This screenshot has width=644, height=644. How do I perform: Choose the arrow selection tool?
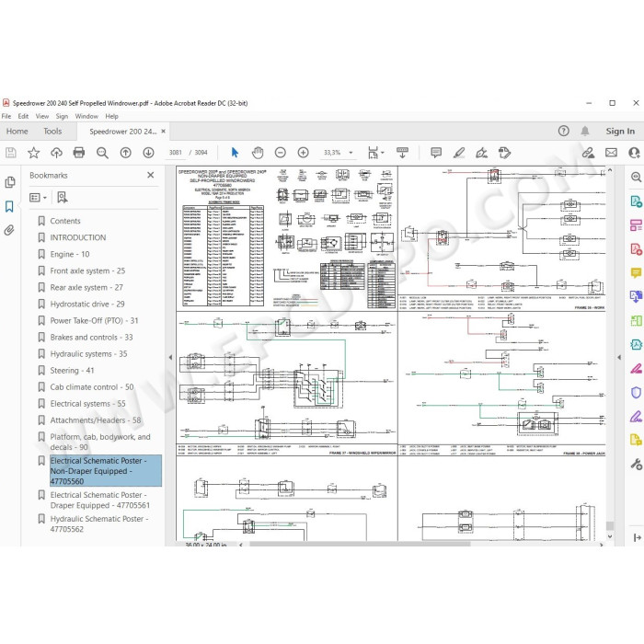235,153
